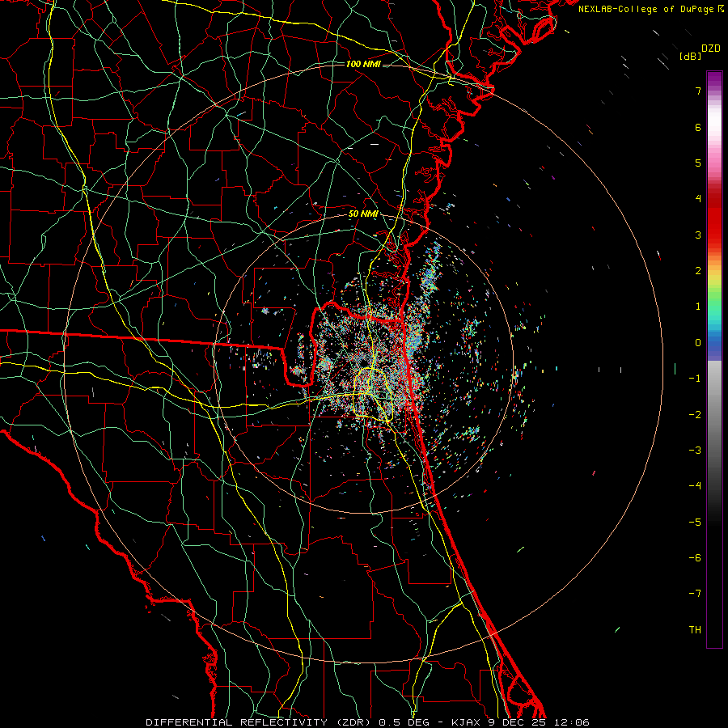The image size is (728, 728).
Task: Click the 6 value on the color scale
Action: 698,127
